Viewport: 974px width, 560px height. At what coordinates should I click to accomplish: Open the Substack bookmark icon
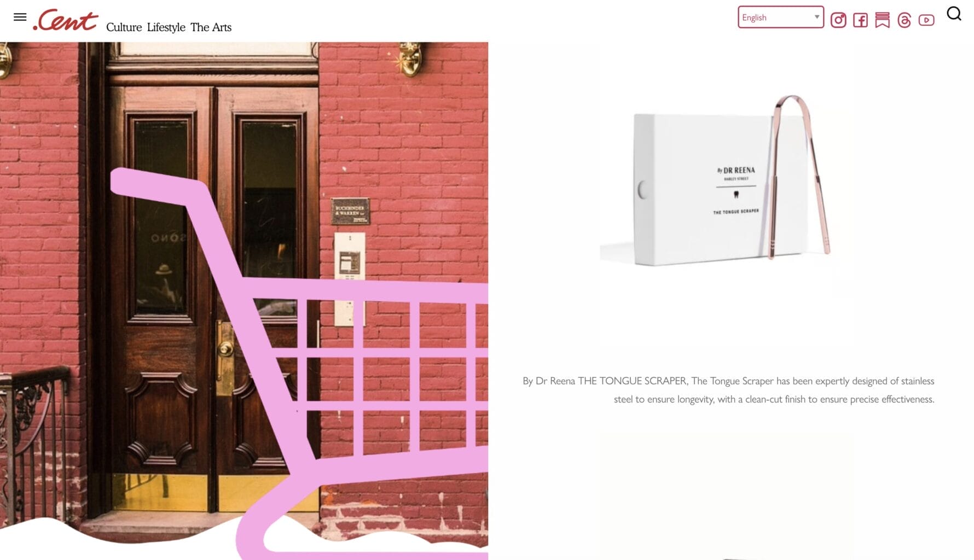coord(882,20)
